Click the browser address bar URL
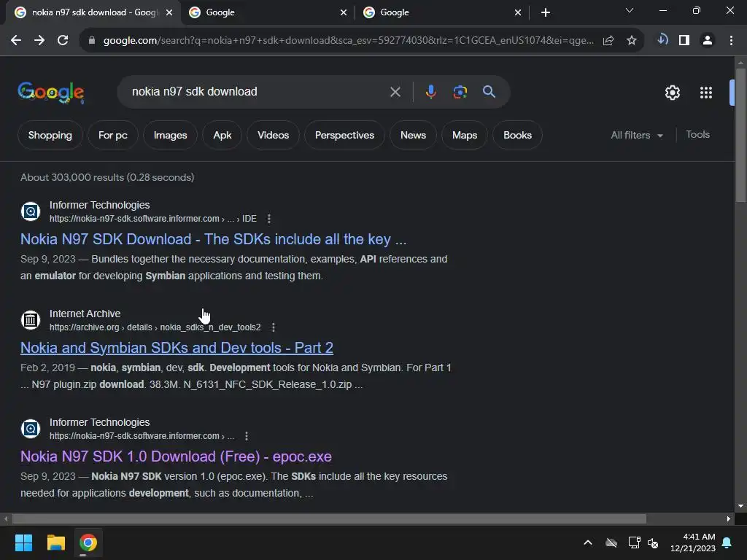Viewport: 747px width, 560px height. coord(348,41)
